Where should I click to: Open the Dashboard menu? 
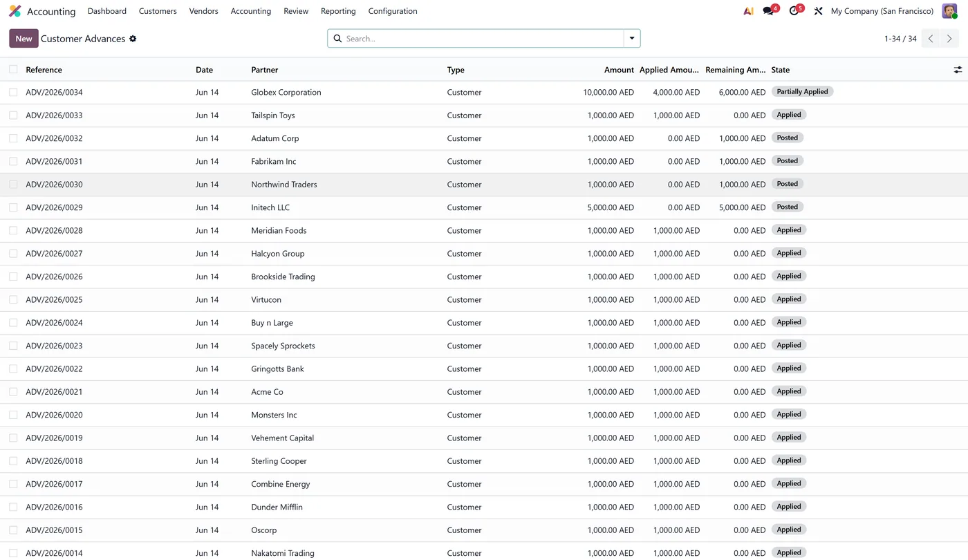point(107,11)
